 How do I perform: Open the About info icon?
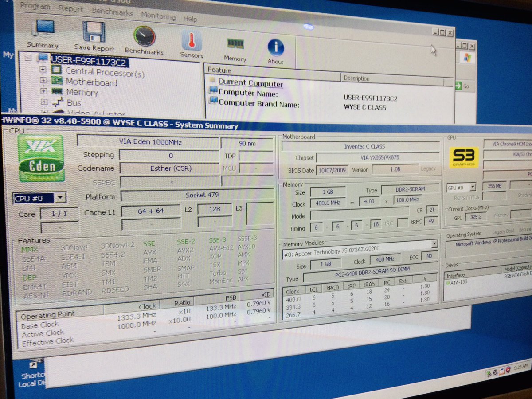(275, 47)
